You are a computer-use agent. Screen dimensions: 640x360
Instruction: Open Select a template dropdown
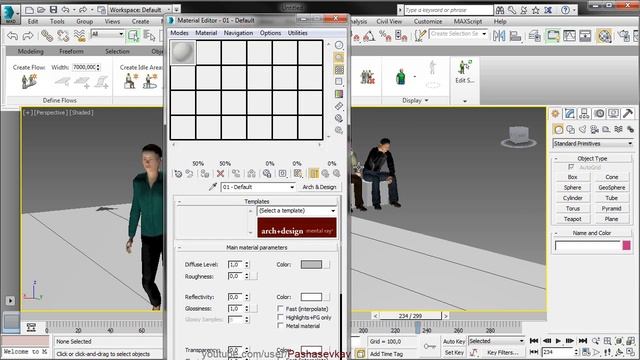click(x=296, y=211)
